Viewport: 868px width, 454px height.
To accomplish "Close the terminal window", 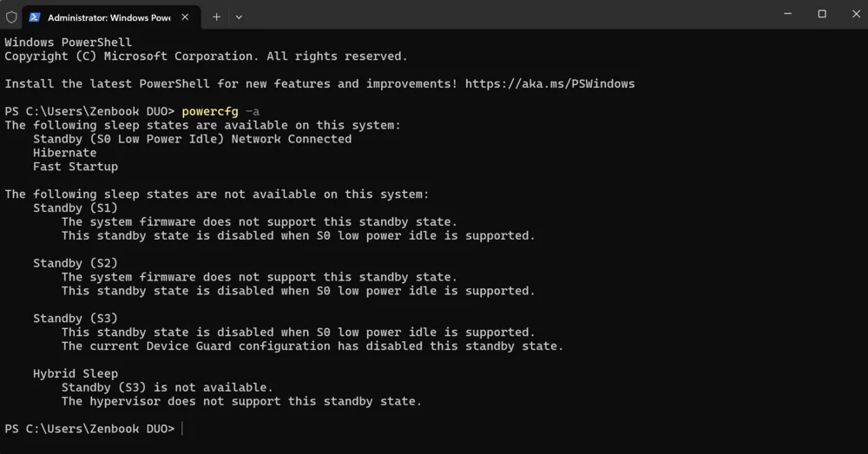I will [856, 14].
